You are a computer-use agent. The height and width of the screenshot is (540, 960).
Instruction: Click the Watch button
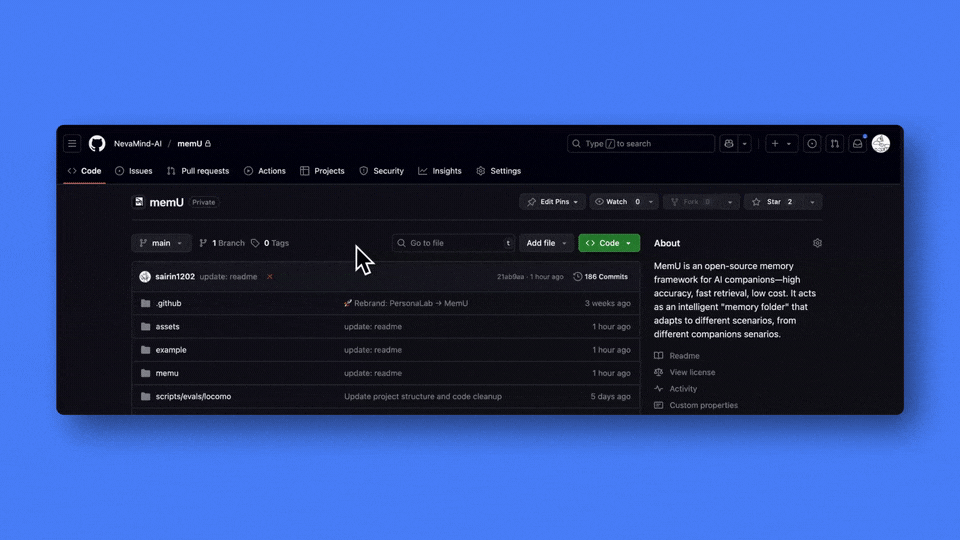pos(617,202)
